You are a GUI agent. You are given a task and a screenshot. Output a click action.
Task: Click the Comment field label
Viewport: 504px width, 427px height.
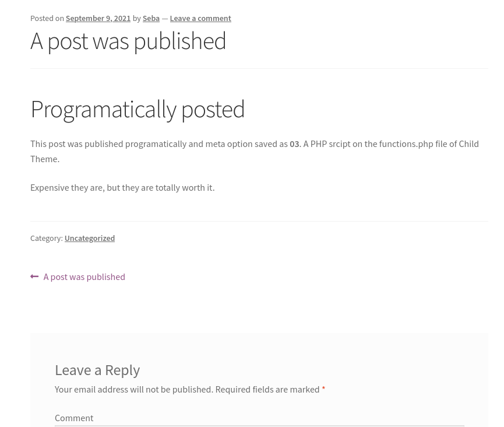coord(74,418)
